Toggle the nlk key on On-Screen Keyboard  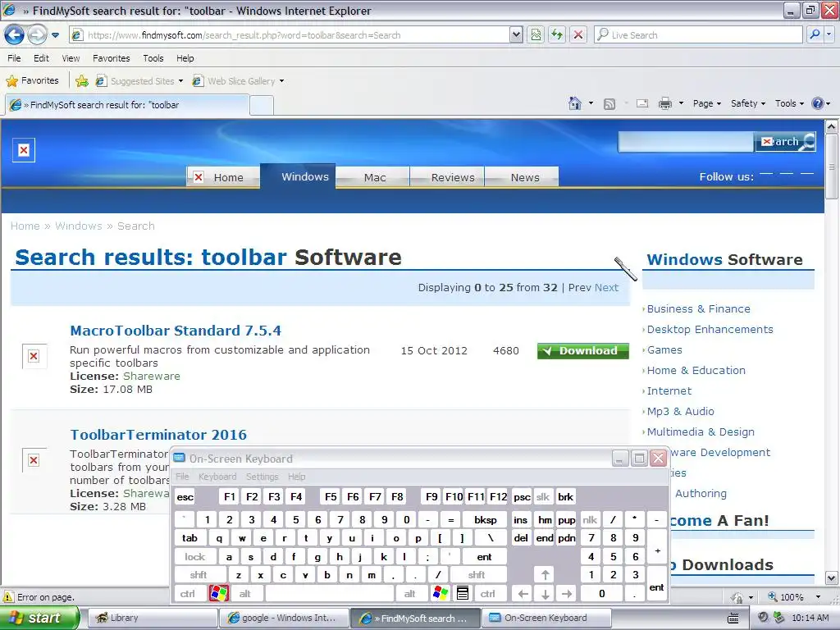(590, 519)
